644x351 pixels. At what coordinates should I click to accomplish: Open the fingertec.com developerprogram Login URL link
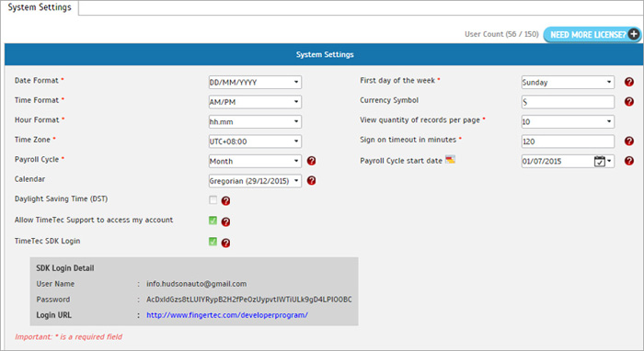point(227,315)
